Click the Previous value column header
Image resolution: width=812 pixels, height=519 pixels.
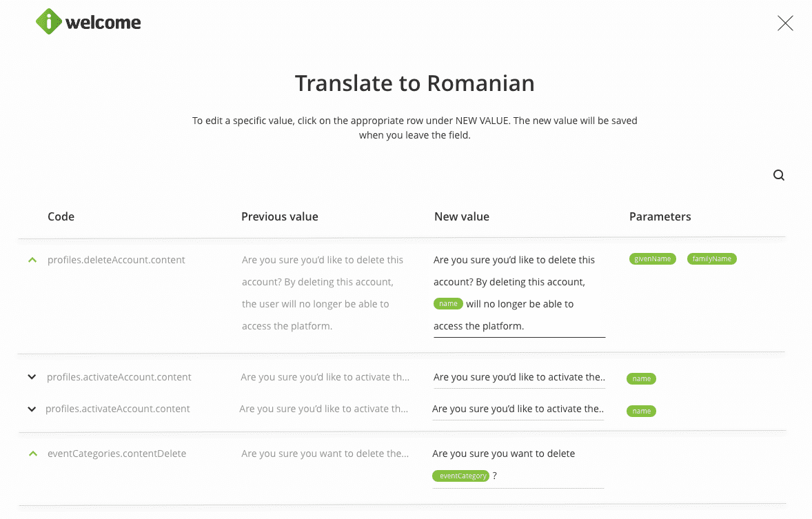279,216
